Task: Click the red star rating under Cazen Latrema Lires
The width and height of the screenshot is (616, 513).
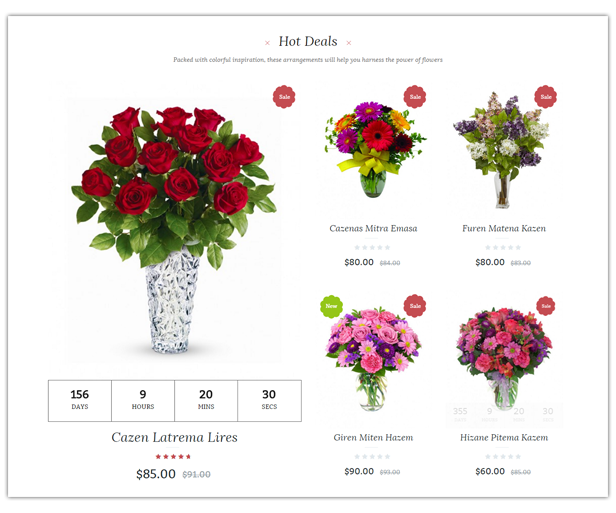Action: [173, 456]
